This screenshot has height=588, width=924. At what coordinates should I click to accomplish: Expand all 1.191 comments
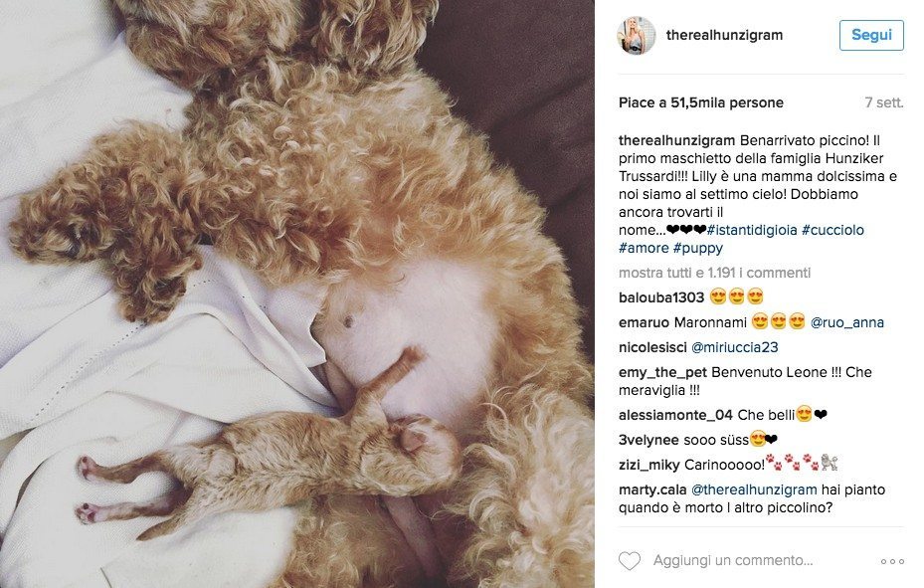point(715,273)
